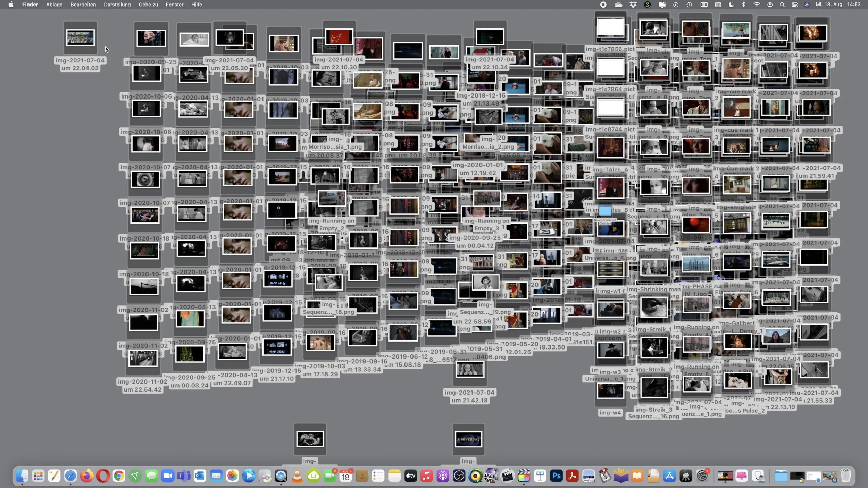
Task: Launch OBS Studio from the dock
Action: coord(459,476)
